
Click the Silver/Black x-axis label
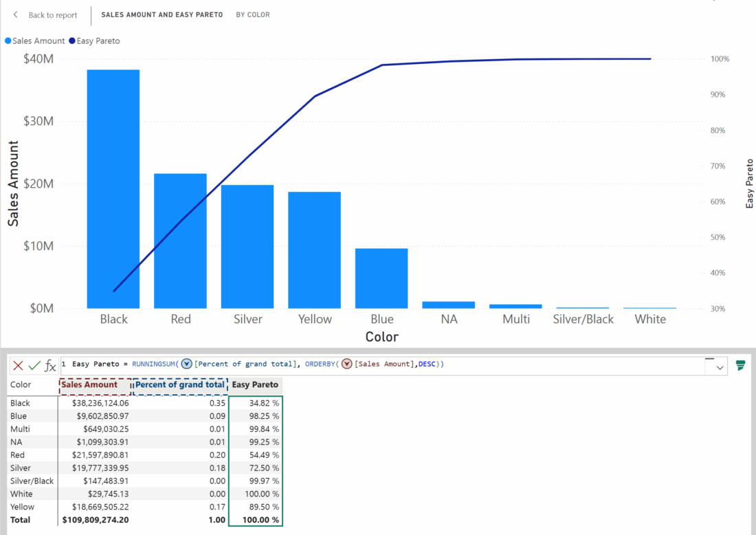[583, 319]
